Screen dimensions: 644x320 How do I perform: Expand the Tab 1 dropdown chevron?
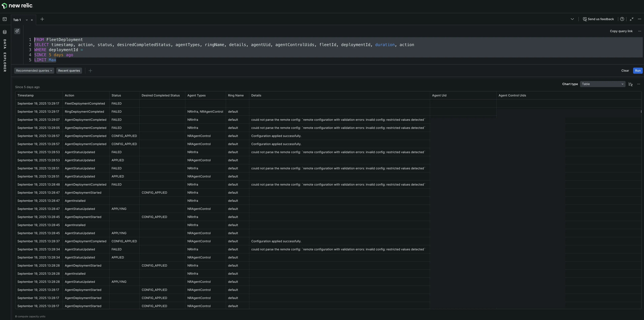pos(27,20)
